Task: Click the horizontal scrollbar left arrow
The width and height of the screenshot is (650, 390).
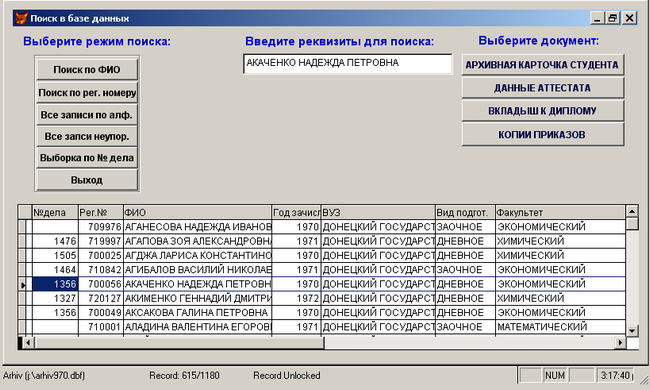Action: tap(28, 343)
